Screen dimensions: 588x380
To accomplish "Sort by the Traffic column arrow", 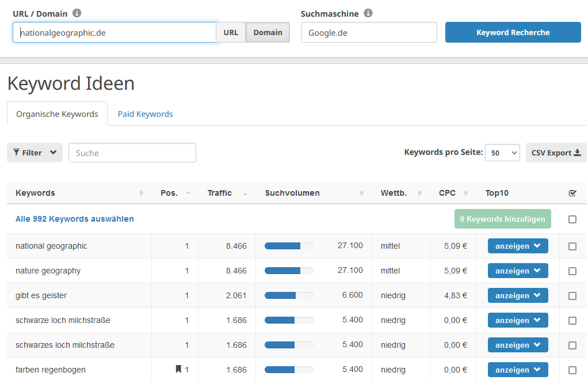I will tap(245, 193).
